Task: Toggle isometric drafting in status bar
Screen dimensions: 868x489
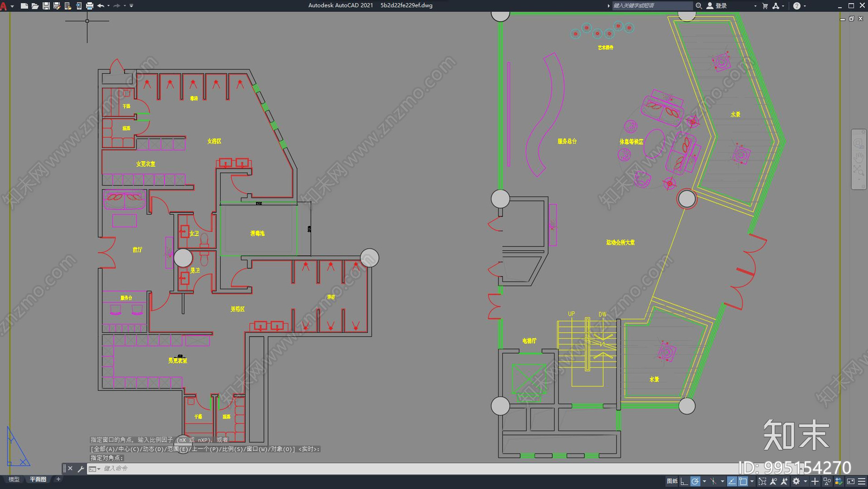Action: 713,481
